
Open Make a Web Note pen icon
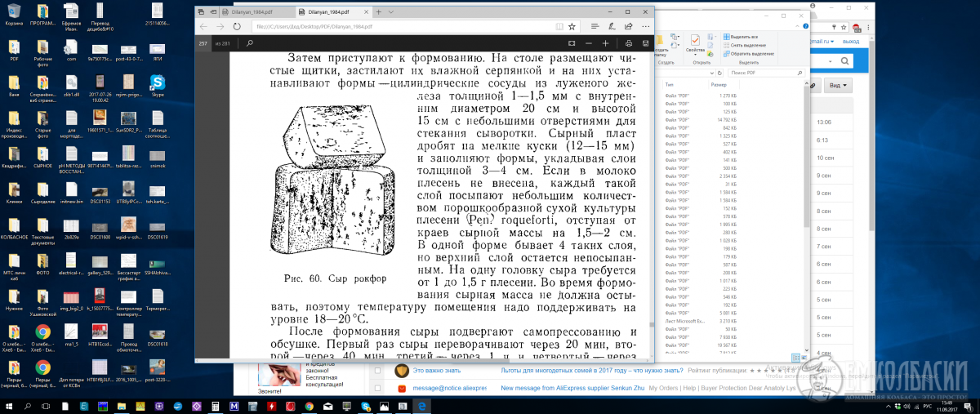(x=610, y=26)
